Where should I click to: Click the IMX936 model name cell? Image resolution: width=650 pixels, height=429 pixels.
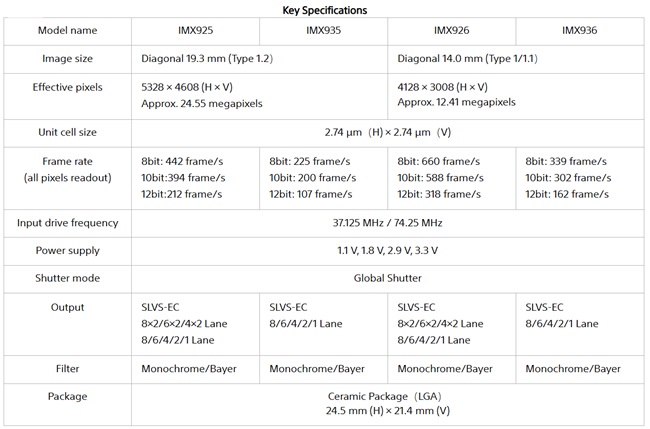click(x=579, y=30)
